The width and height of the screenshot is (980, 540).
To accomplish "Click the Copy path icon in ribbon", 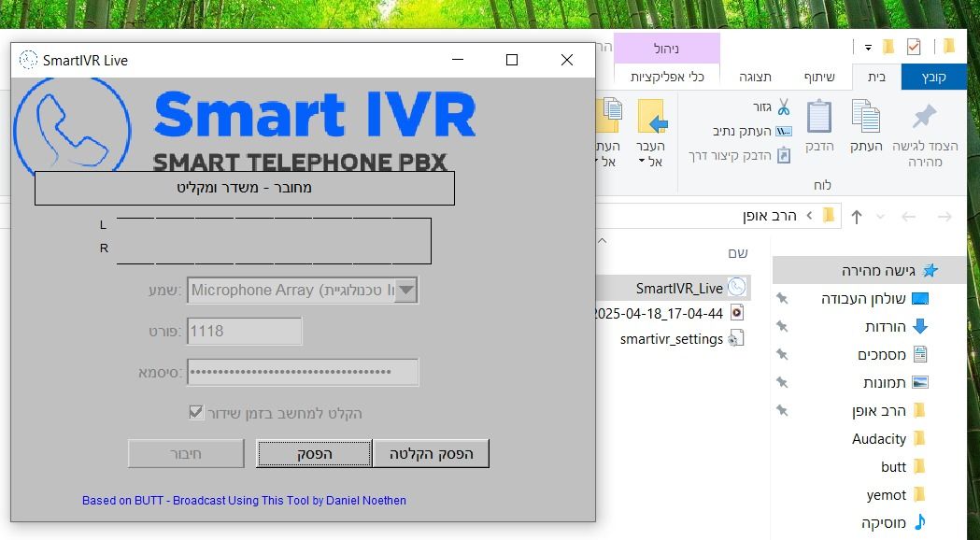I will (x=783, y=132).
